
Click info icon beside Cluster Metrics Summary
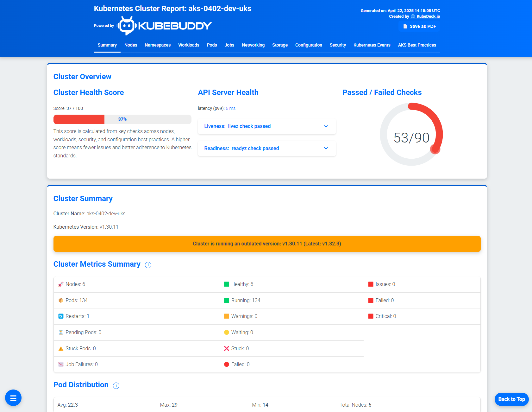[x=148, y=265]
